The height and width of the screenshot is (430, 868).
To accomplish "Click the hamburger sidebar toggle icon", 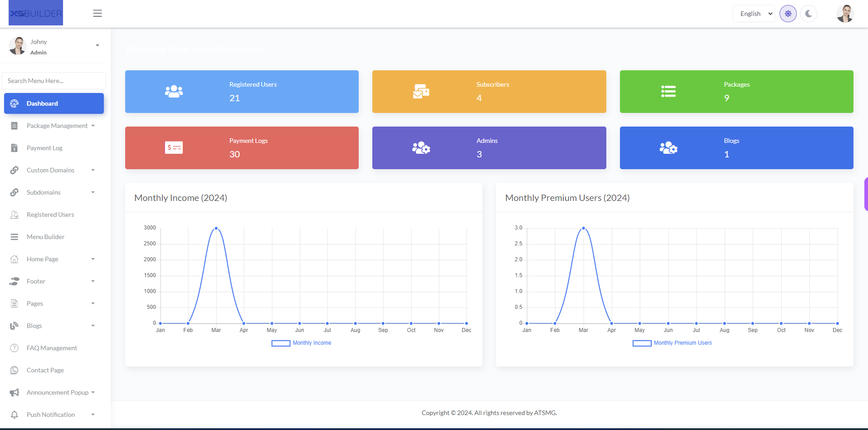I will (x=98, y=14).
